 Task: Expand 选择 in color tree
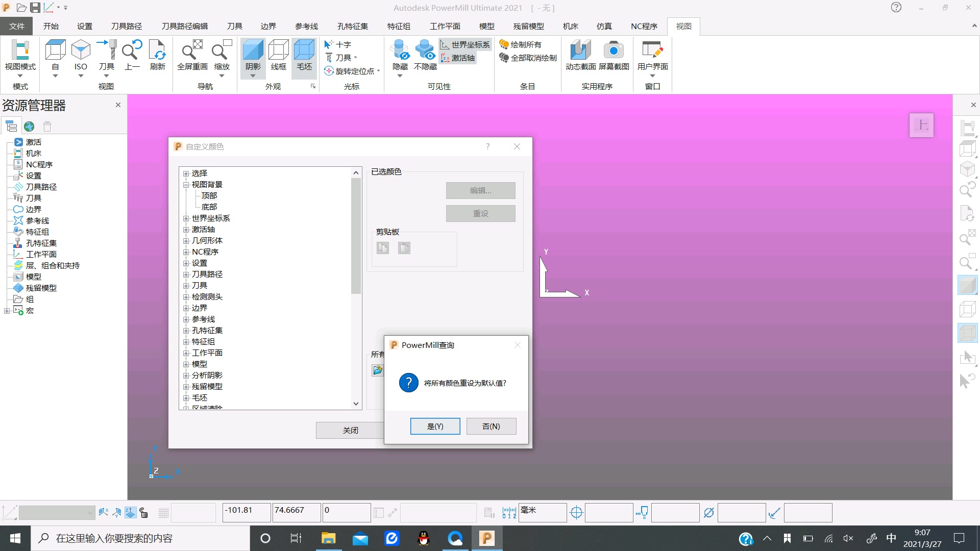(x=186, y=173)
